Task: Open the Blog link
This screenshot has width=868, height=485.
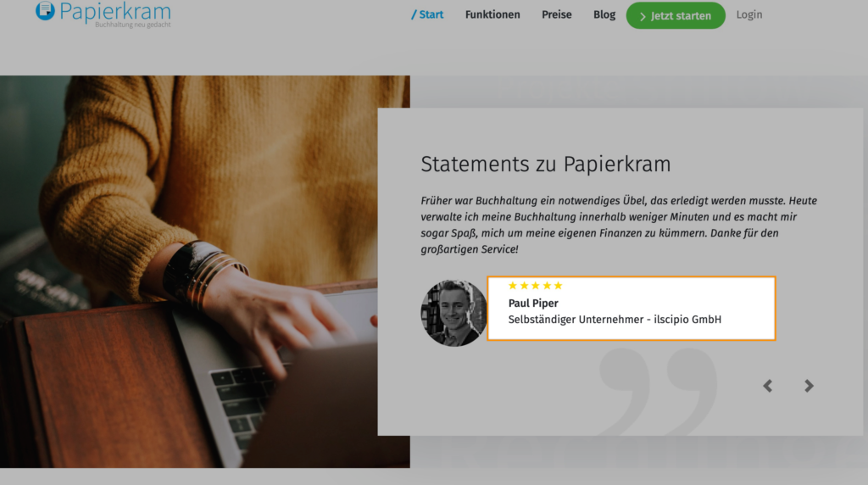Action: coord(604,15)
